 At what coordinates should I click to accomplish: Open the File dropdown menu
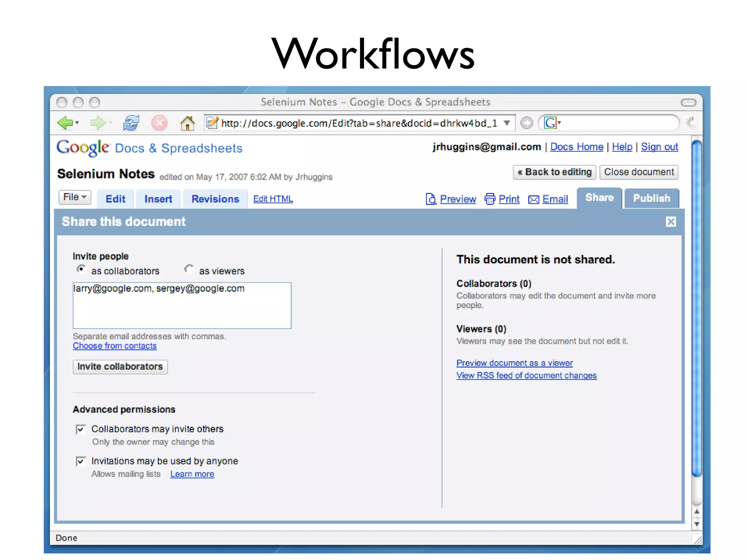point(75,197)
